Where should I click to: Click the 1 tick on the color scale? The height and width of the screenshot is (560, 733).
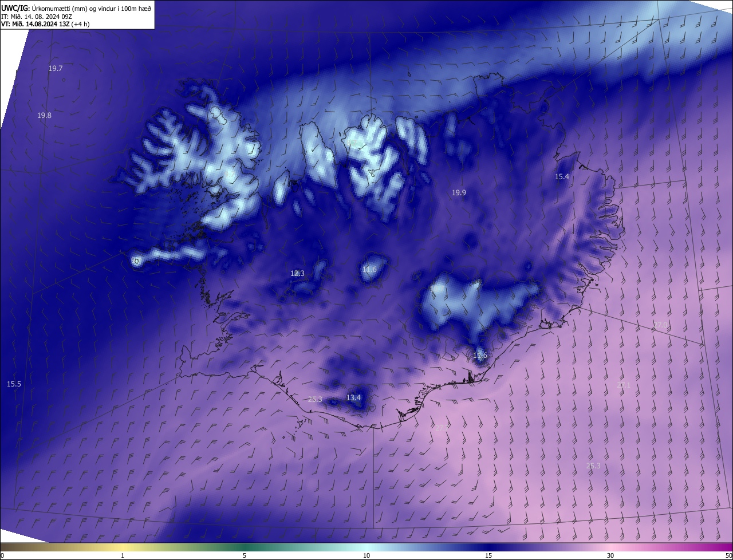point(123,555)
